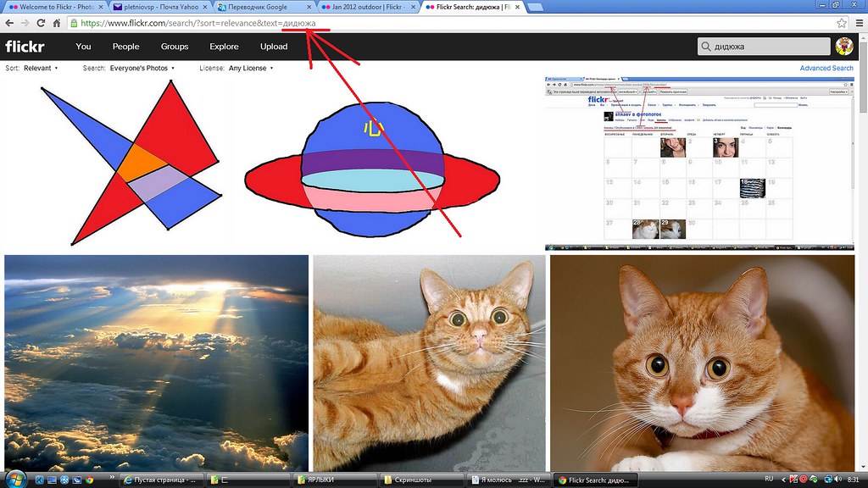Click the browser back arrow
Viewport: 868px width, 488px height.
point(9,24)
